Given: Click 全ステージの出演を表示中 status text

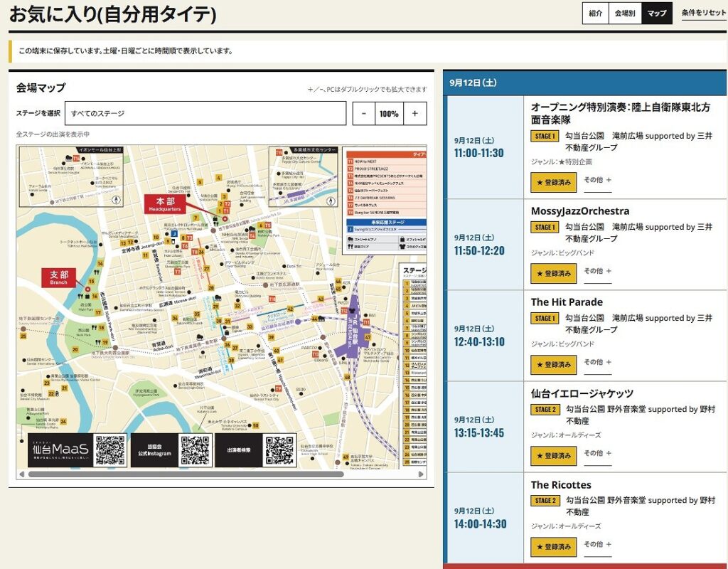Looking at the screenshot, I should (x=53, y=134).
